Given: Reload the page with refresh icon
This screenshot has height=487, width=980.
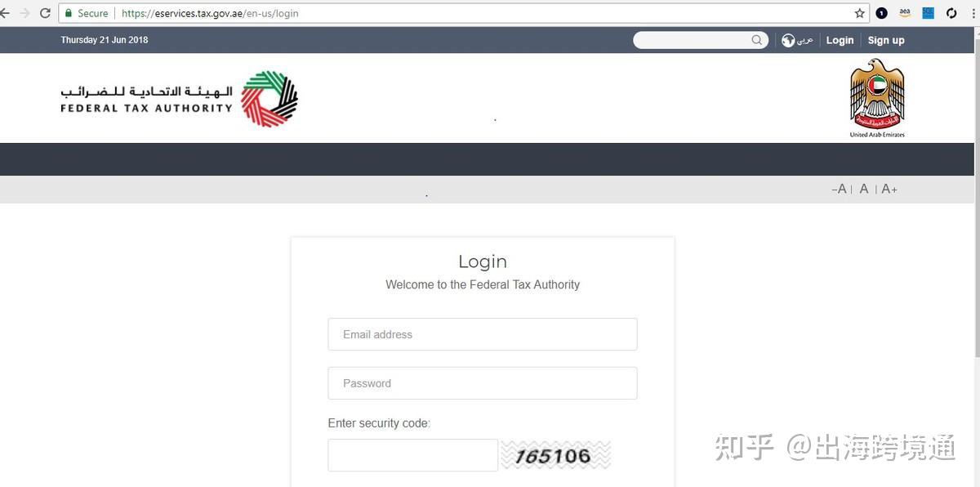Looking at the screenshot, I should pos(45,13).
